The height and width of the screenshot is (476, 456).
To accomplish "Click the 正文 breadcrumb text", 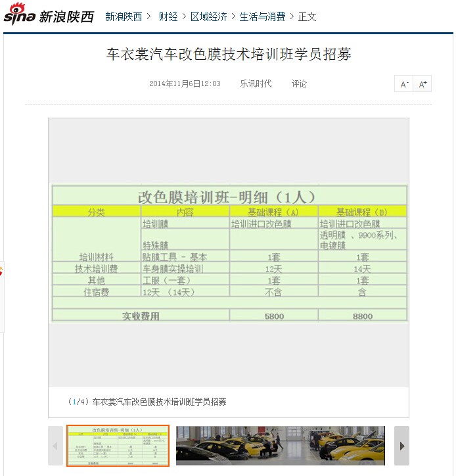I will pos(307,16).
